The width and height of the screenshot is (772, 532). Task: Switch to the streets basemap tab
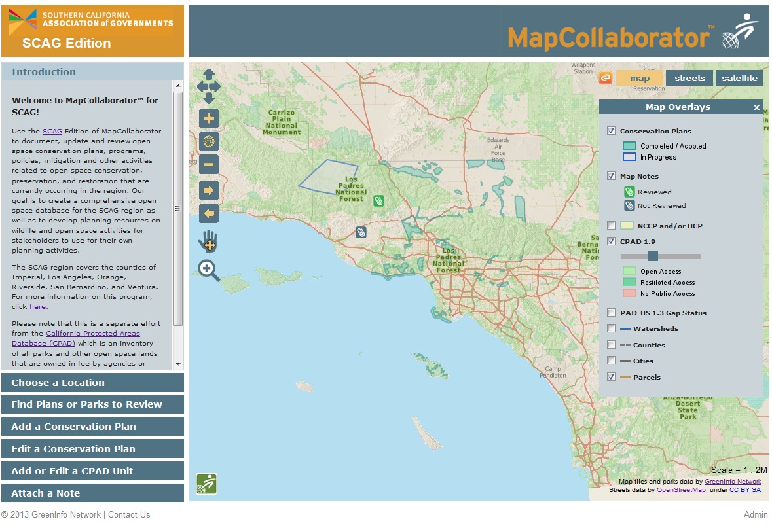click(689, 79)
